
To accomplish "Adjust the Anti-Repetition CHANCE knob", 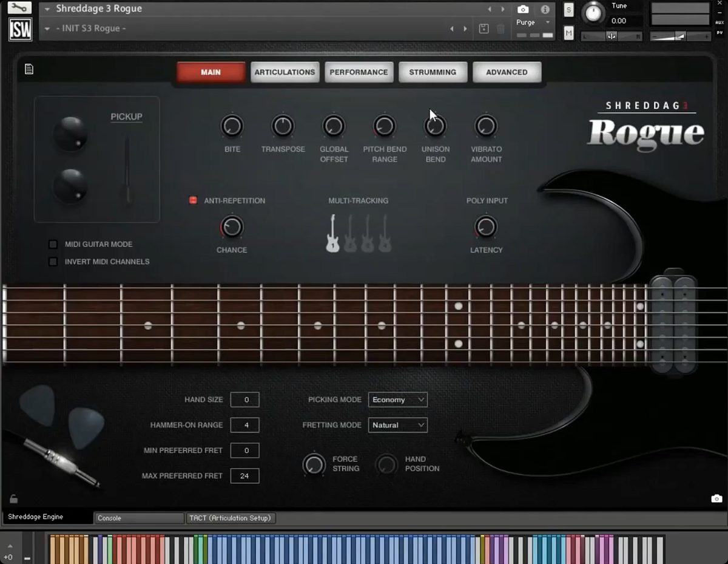I will pyautogui.click(x=231, y=226).
